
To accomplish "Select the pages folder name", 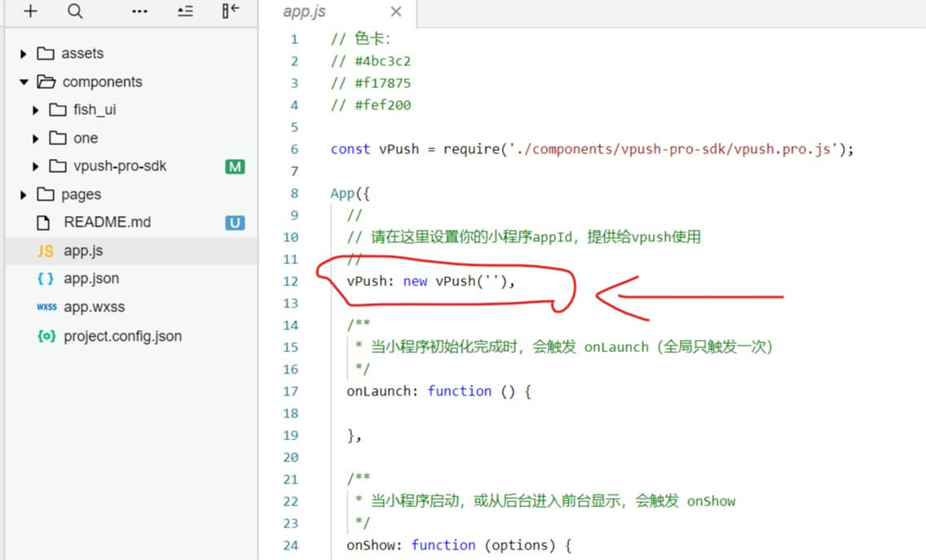I will (82, 194).
